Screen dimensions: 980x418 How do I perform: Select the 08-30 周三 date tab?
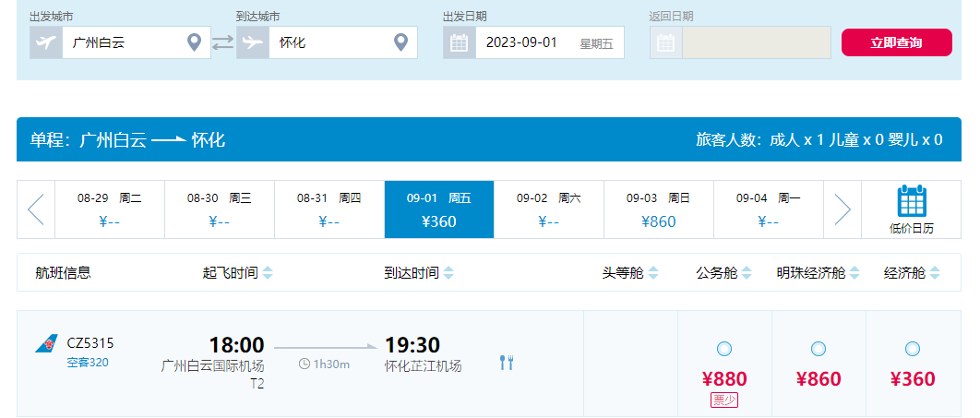[220, 209]
